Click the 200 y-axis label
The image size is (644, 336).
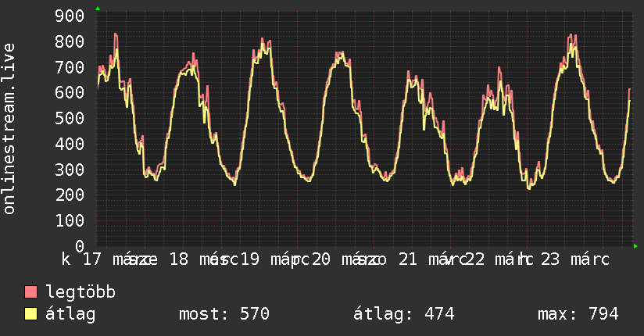[x=70, y=195]
